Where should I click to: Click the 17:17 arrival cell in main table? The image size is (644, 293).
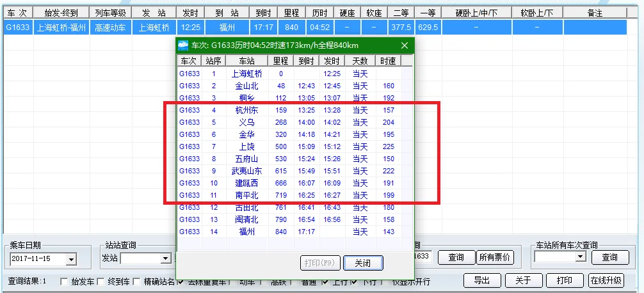[x=263, y=28]
